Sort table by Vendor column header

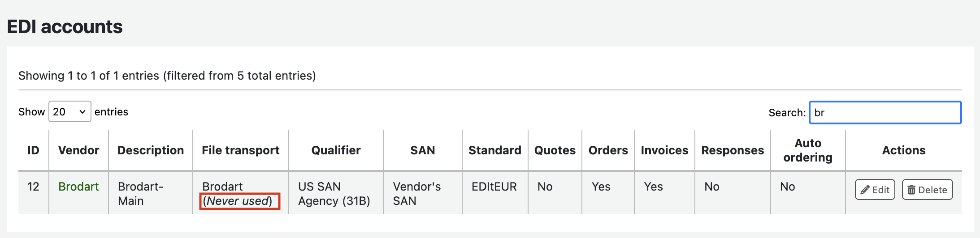(x=78, y=150)
